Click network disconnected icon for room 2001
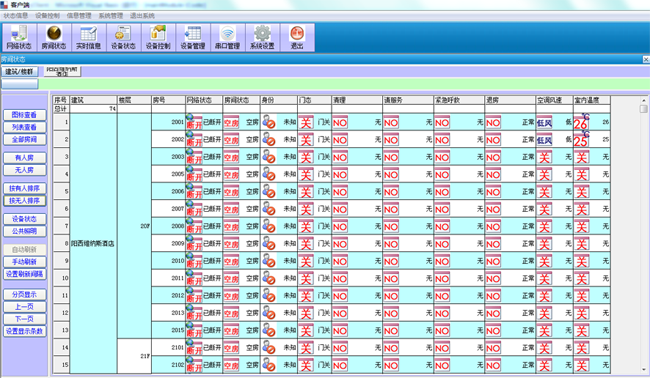Image resolution: width=650 pixels, height=378 pixels. (194, 122)
